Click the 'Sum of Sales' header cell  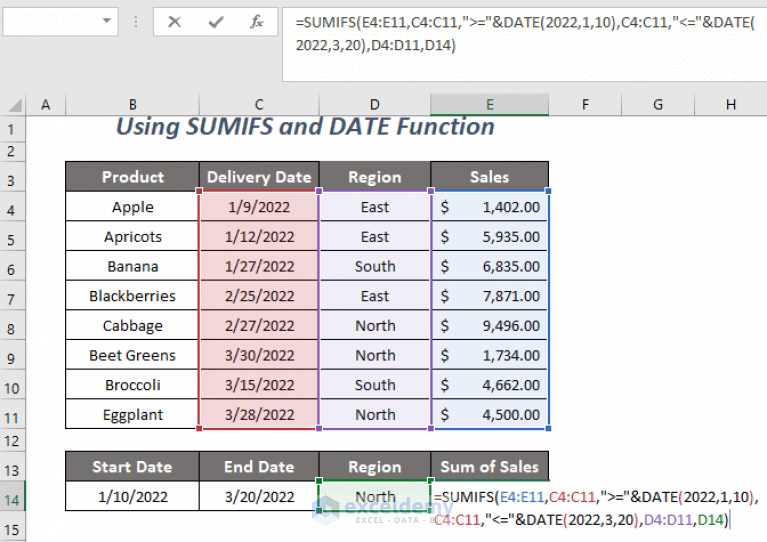click(490, 467)
